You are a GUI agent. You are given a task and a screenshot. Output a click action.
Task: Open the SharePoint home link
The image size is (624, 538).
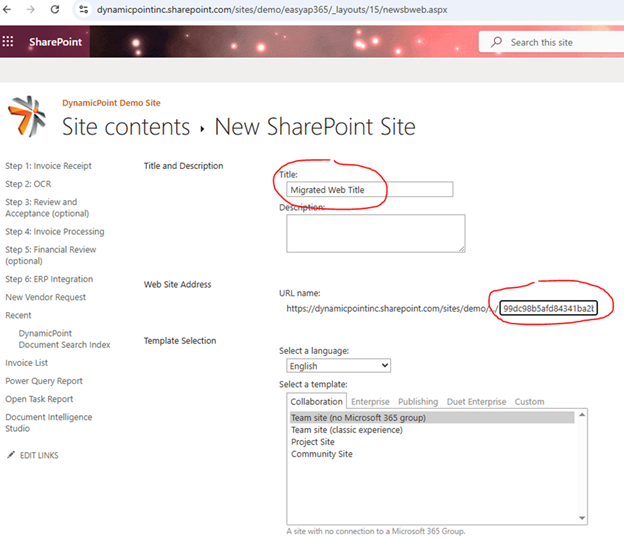tap(55, 42)
